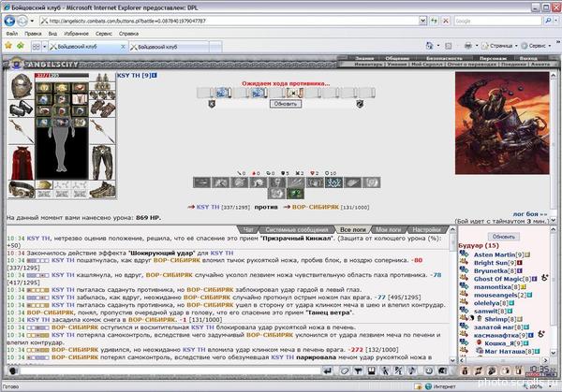Clear chat with the eraser icon
Viewport: 562px width, 392px height.
click(x=345, y=370)
